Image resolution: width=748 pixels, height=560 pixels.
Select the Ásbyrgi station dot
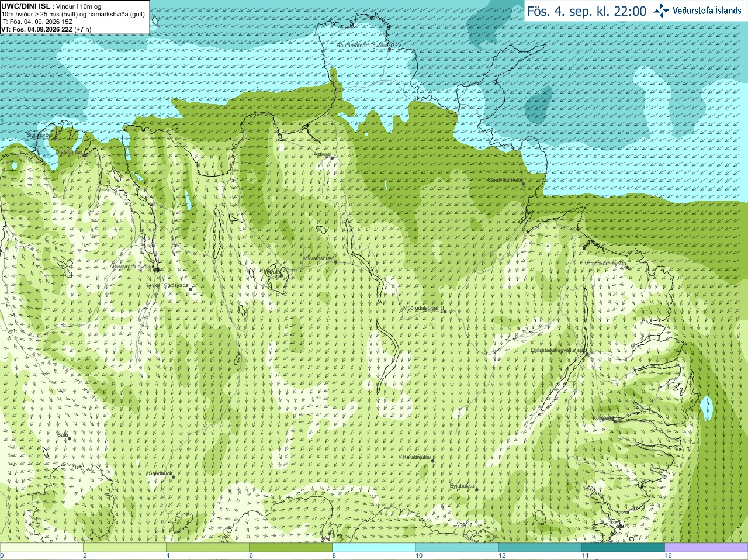332,158
